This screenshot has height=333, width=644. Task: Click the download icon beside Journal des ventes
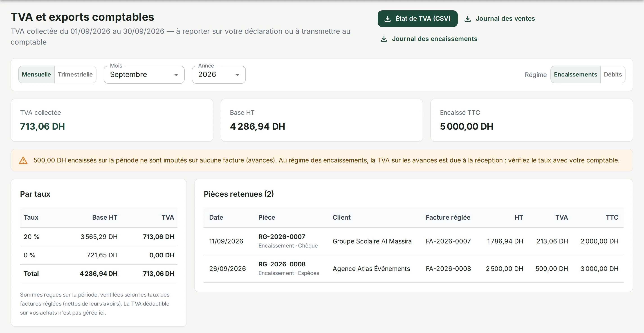[x=467, y=19]
